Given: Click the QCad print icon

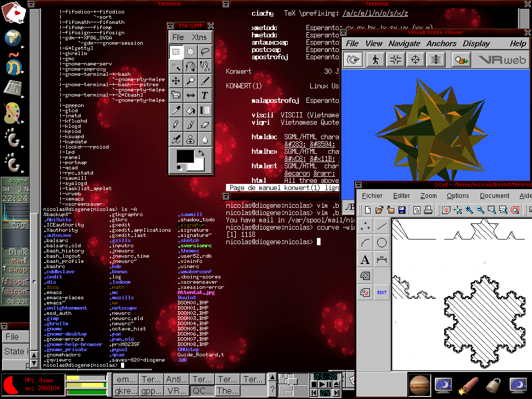Looking at the screenshot, I should click(x=428, y=210).
